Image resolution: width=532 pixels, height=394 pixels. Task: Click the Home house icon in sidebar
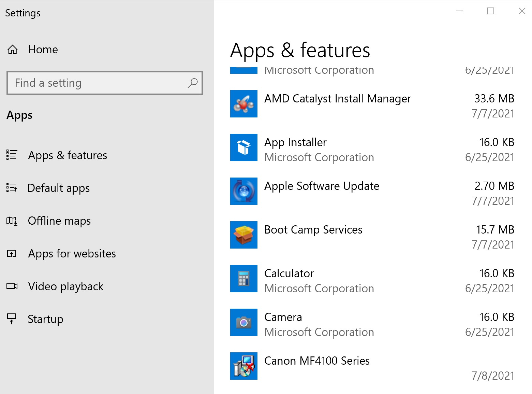pos(13,49)
